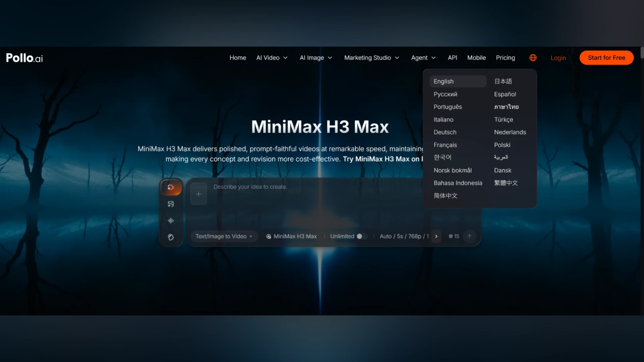Viewport: 644px width, 362px height.
Task: Select Arabic (العربية) language
Action: pos(501,157)
